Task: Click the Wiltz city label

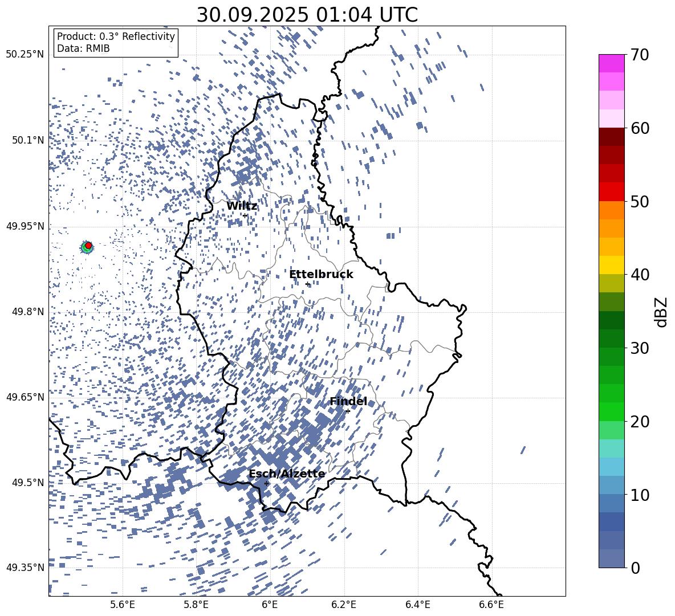Action: pyautogui.click(x=242, y=206)
